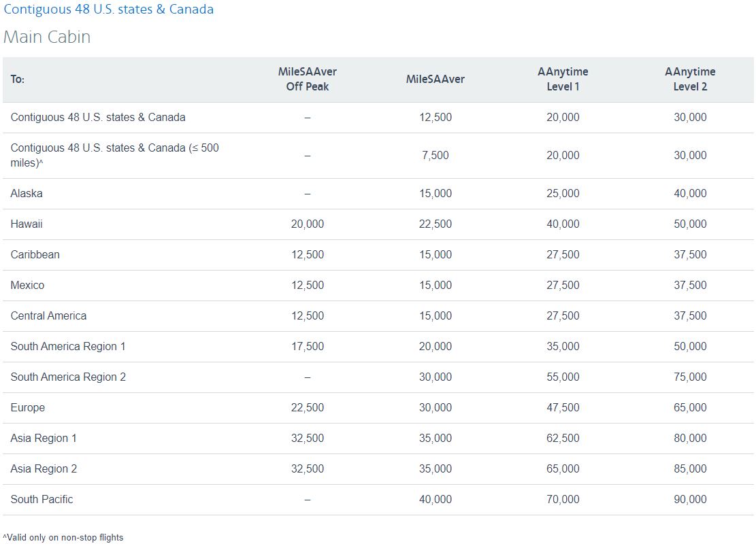Click Alaska's 40,000 AAnytime Level 2 value
This screenshot has height=548, width=756.
point(690,193)
